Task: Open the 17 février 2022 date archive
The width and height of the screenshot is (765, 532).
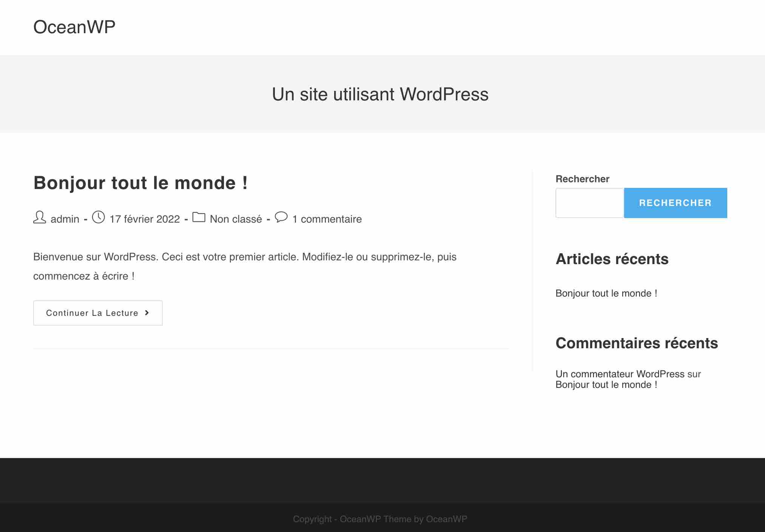Action: pyautogui.click(x=144, y=219)
